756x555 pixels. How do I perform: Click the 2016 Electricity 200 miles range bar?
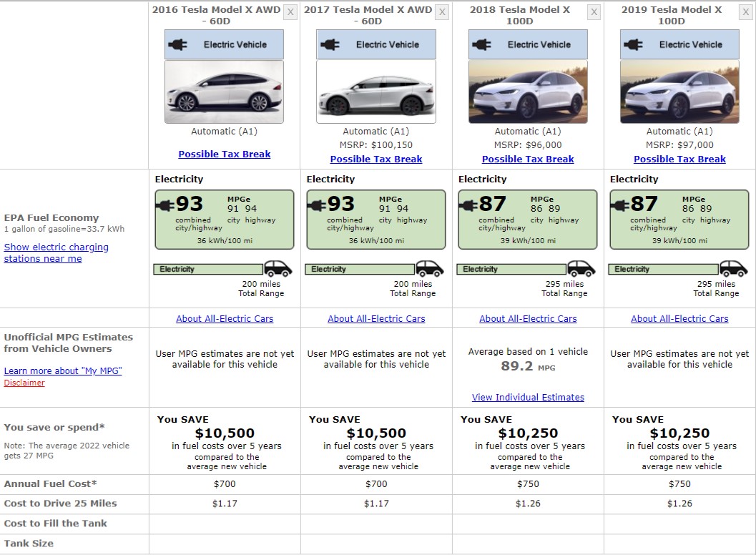(208, 269)
